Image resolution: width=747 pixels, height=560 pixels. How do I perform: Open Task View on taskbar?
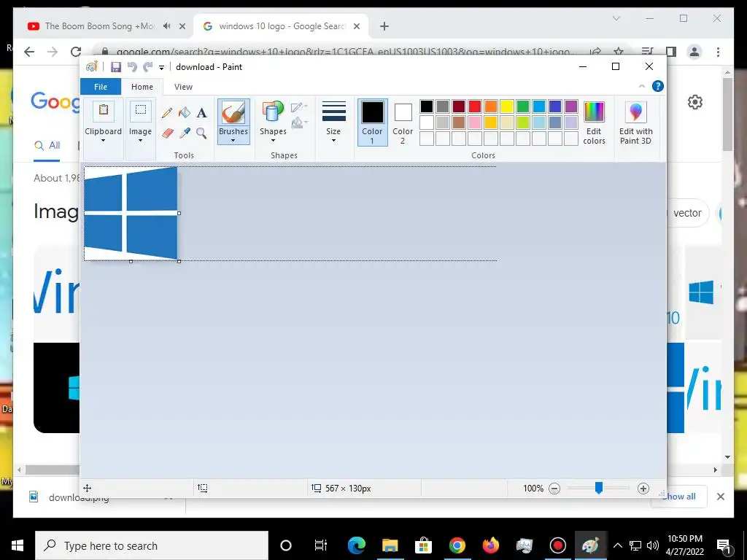(321, 545)
